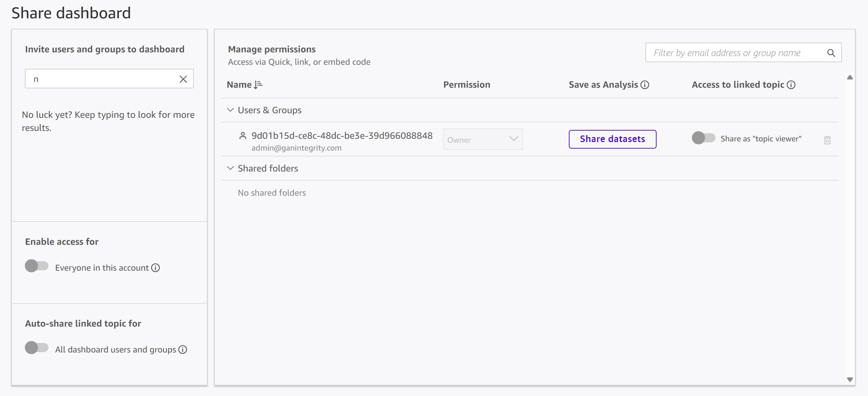The width and height of the screenshot is (868, 396).
Task: Open Access to linked topic info icon
Action: [791, 84]
